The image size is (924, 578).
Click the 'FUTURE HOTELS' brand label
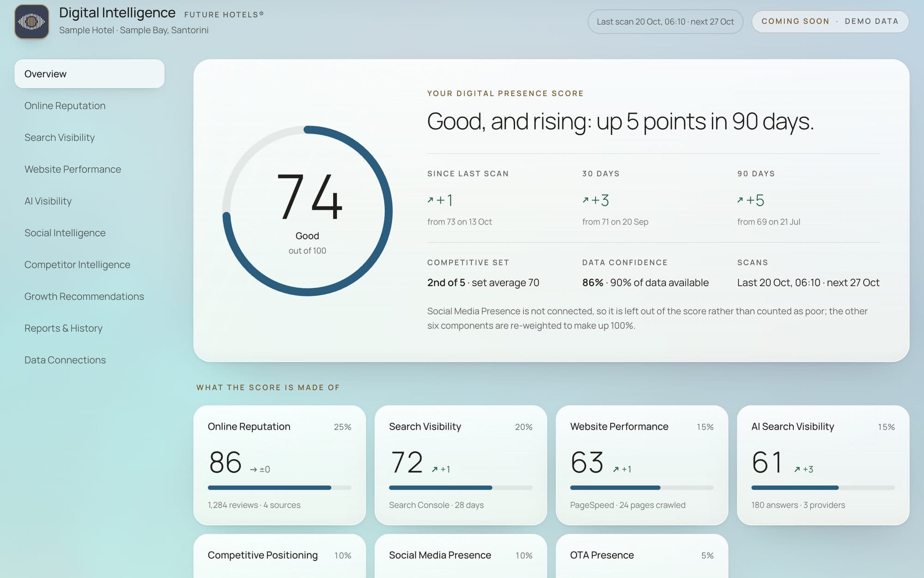tap(224, 14)
